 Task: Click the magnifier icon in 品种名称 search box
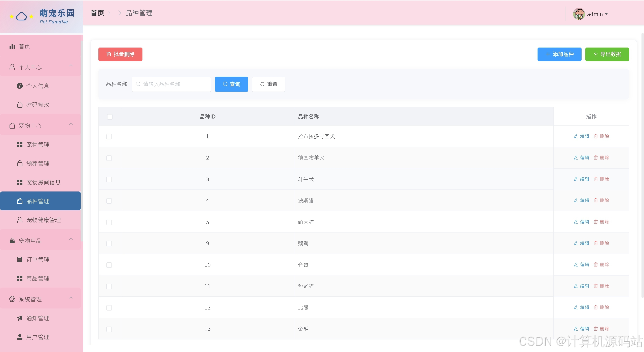click(x=138, y=84)
